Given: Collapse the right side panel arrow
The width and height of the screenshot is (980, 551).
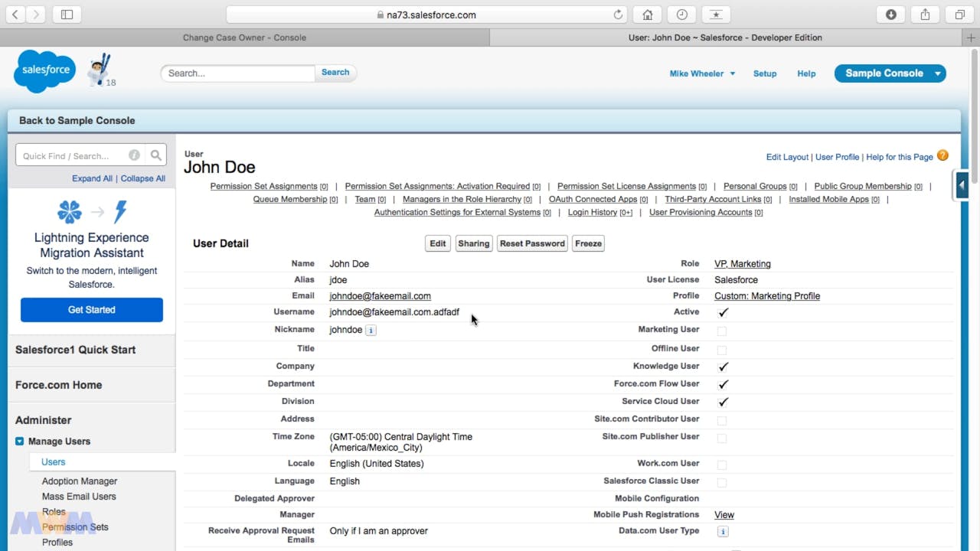Looking at the screenshot, I should pyautogui.click(x=962, y=184).
